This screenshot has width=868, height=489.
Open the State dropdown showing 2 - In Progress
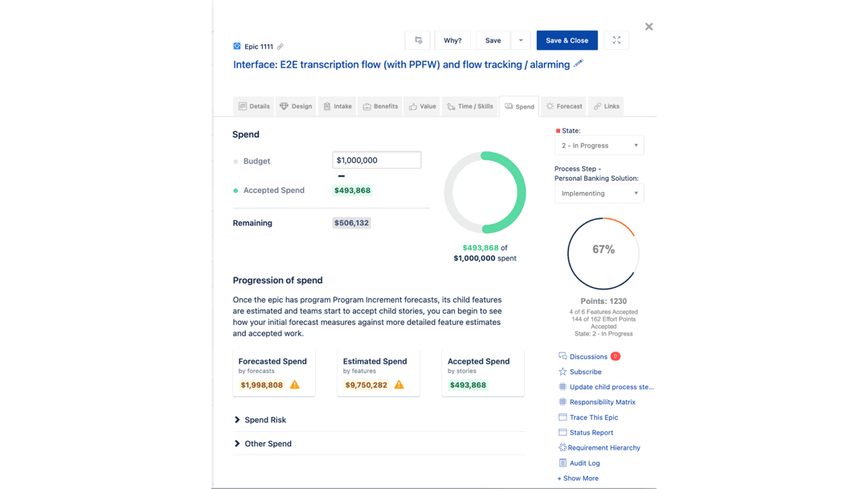coord(599,145)
